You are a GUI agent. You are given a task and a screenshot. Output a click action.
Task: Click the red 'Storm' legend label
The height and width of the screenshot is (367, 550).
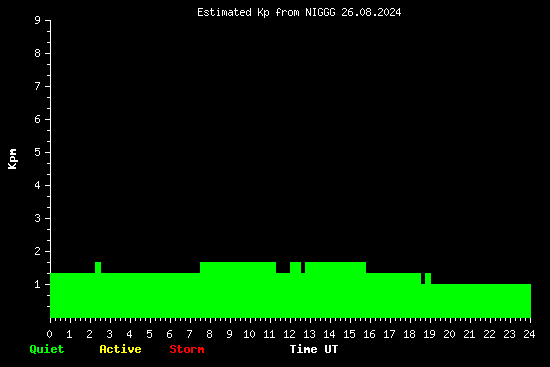click(x=187, y=349)
